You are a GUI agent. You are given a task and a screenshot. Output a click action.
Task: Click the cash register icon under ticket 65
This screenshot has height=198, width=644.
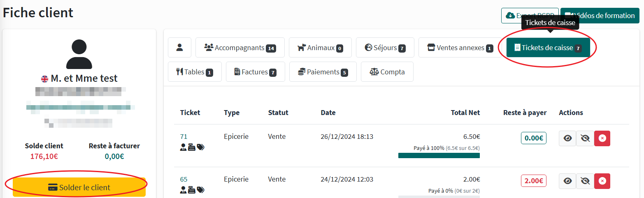point(192,190)
